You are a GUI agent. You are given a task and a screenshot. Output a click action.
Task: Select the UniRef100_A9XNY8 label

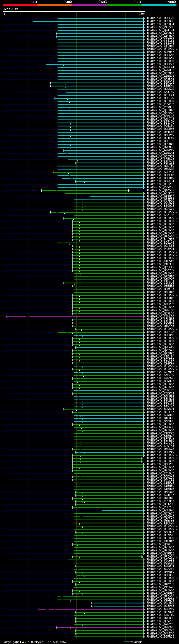[161, 37]
